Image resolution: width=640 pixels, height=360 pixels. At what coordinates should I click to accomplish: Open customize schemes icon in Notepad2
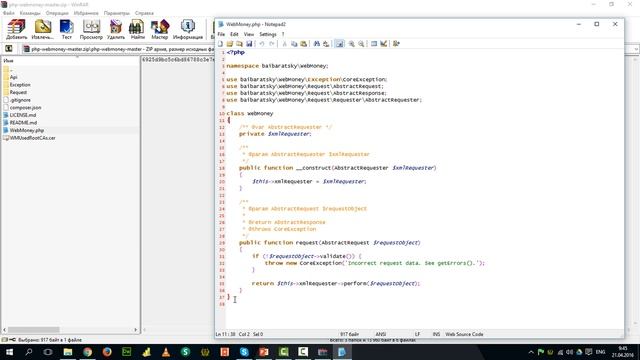point(384,44)
